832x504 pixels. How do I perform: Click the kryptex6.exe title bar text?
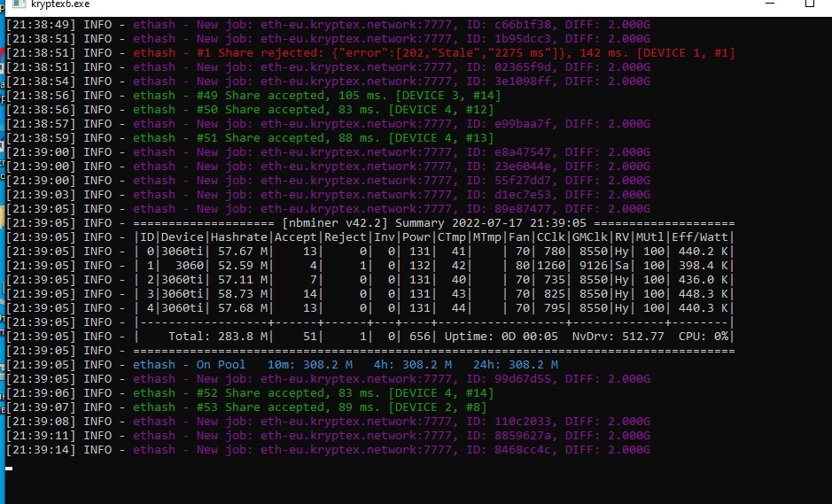click(58, 4)
